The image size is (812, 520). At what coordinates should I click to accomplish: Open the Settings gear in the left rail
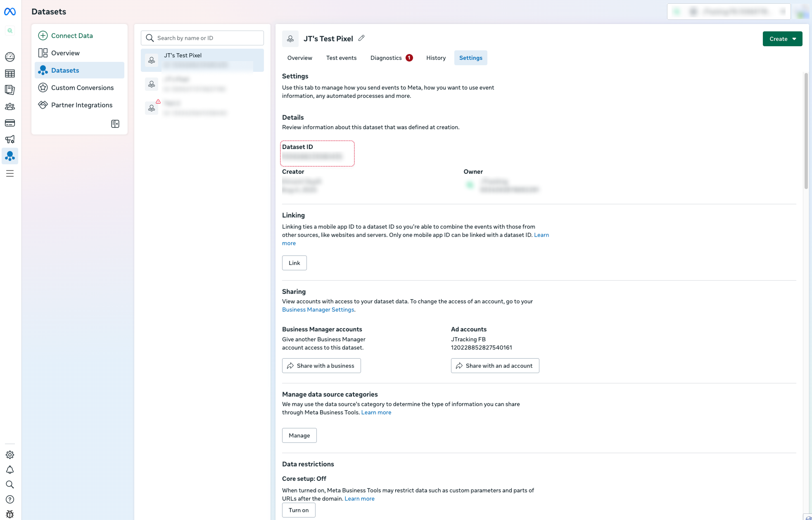point(10,455)
